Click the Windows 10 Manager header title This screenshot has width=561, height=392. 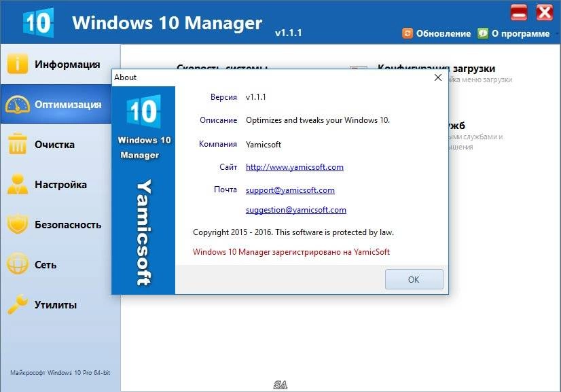pyautogui.click(x=167, y=23)
